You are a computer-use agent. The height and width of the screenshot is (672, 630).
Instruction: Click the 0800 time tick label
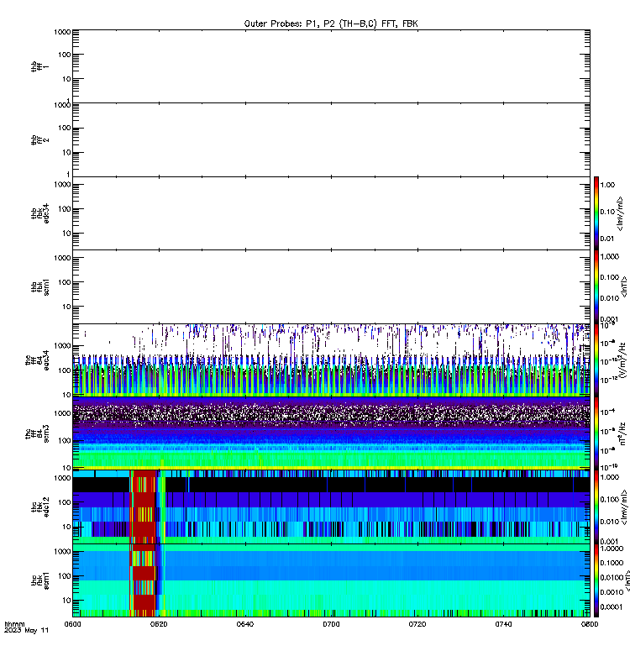[x=590, y=624]
